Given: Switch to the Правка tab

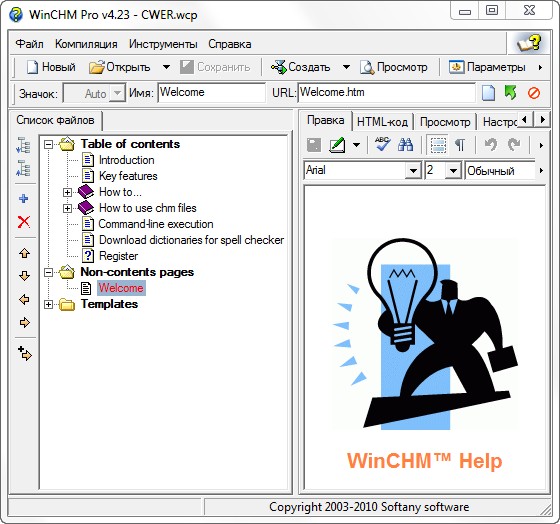Looking at the screenshot, I should 325,120.
